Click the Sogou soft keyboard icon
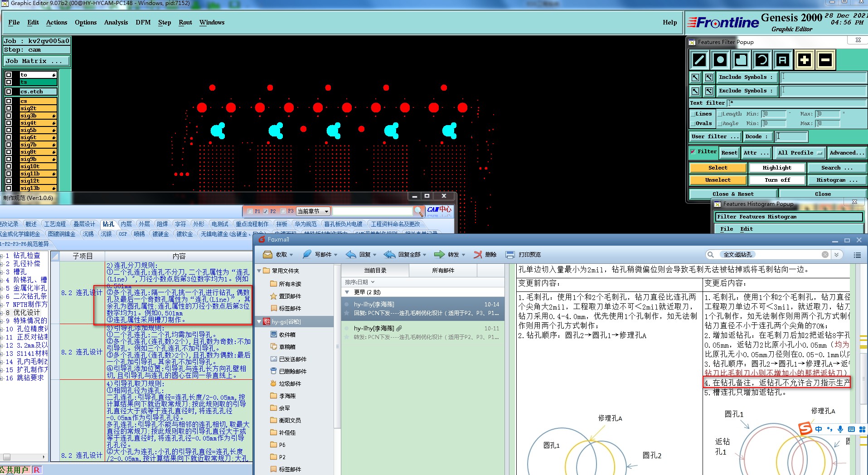The width and height of the screenshot is (868, 475). (851, 429)
